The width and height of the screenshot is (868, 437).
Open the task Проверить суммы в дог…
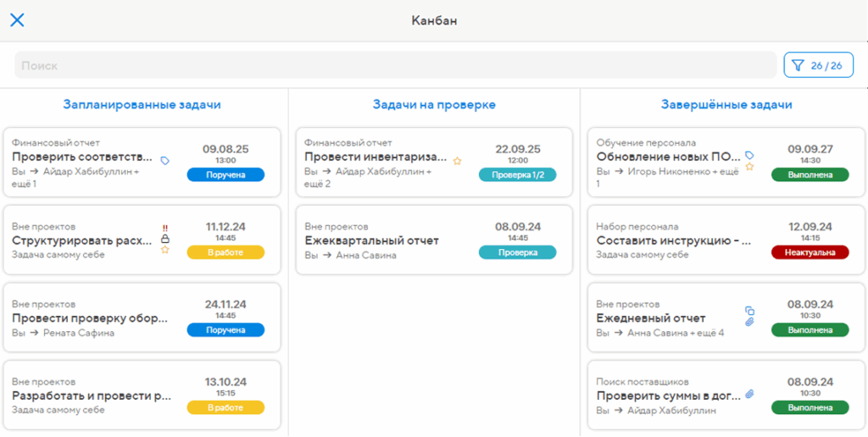(x=669, y=396)
